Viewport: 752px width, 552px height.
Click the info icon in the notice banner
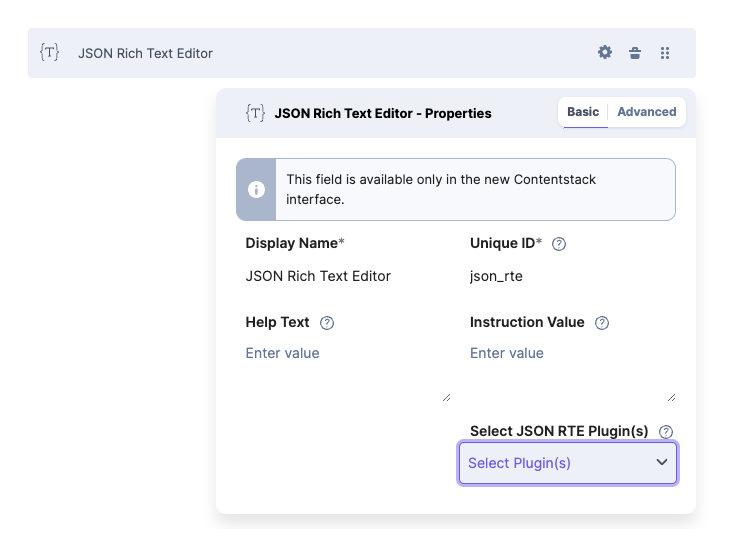256,189
